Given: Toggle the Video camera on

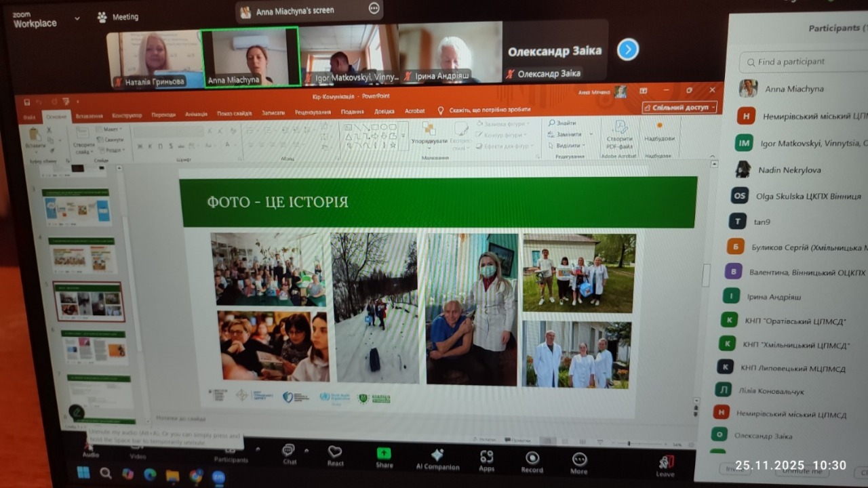Looking at the screenshot, I should 138,447.
